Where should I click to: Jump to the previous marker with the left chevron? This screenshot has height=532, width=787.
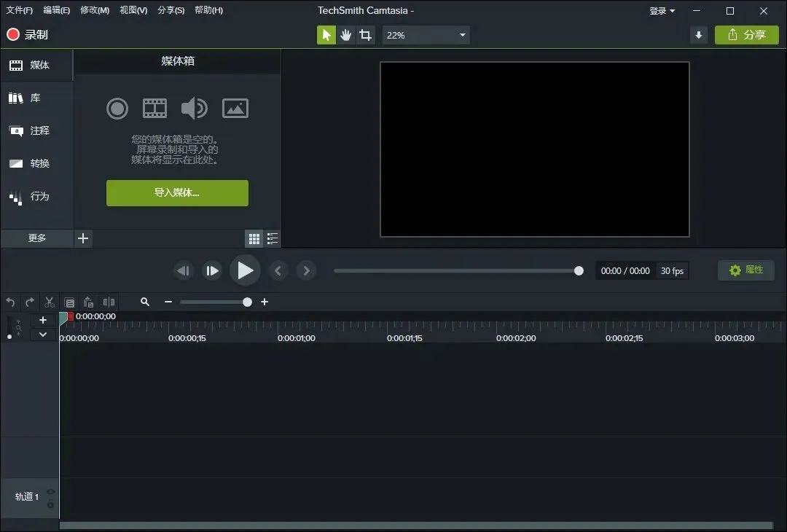(278, 271)
